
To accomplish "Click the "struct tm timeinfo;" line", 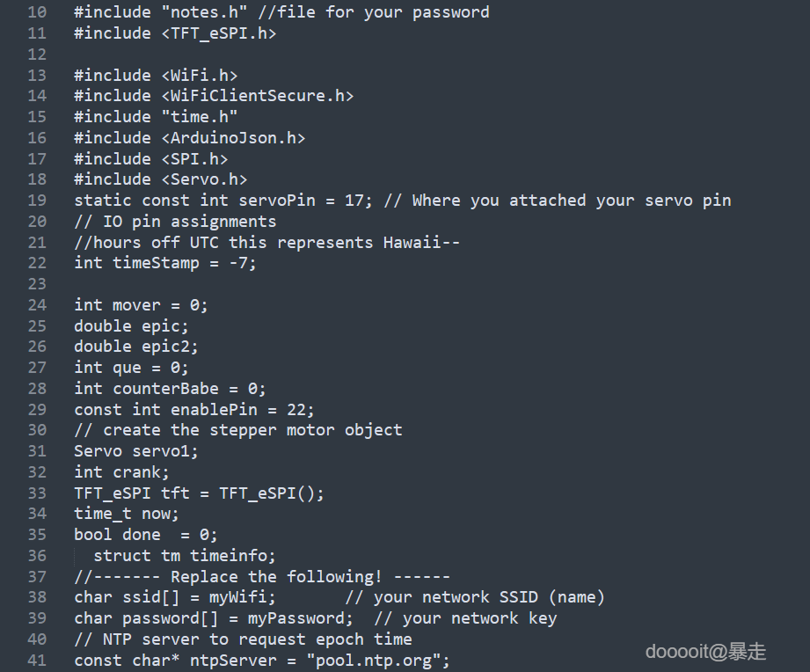I will [185, 556].
